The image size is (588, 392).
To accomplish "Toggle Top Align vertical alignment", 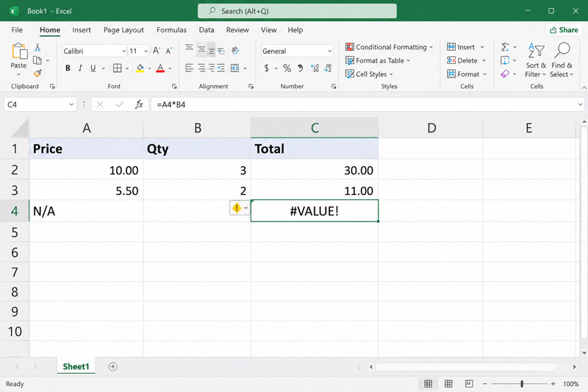I will (x=190, y=48).
